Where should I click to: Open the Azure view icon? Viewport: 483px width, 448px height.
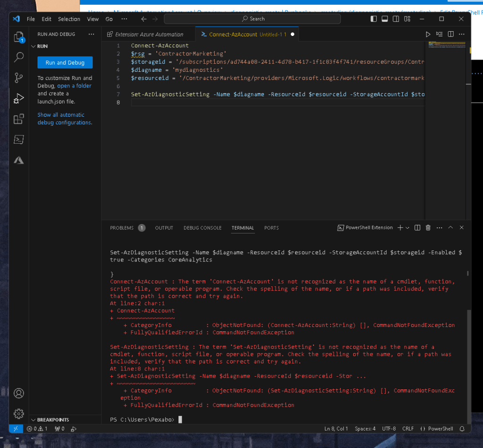point(19,160)
